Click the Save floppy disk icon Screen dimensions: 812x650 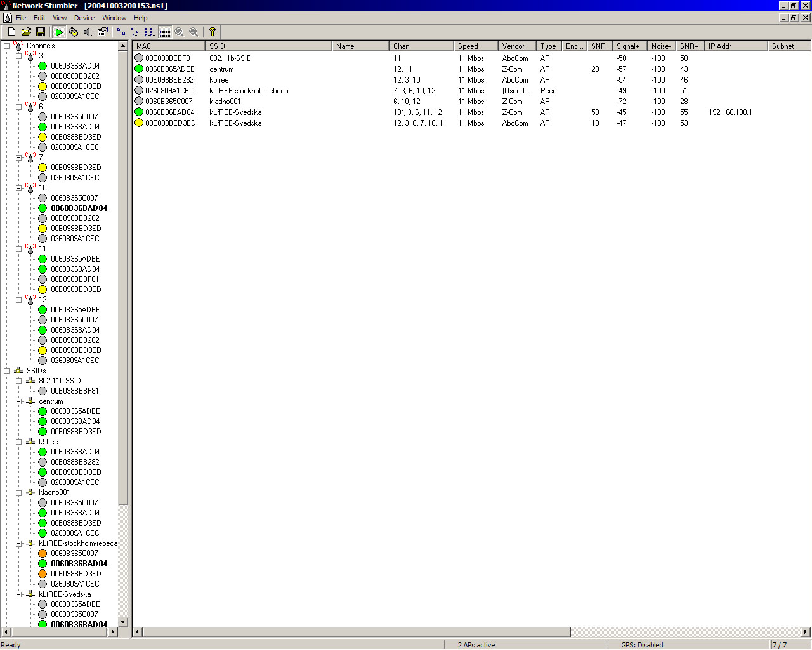(x=41, y=32)
